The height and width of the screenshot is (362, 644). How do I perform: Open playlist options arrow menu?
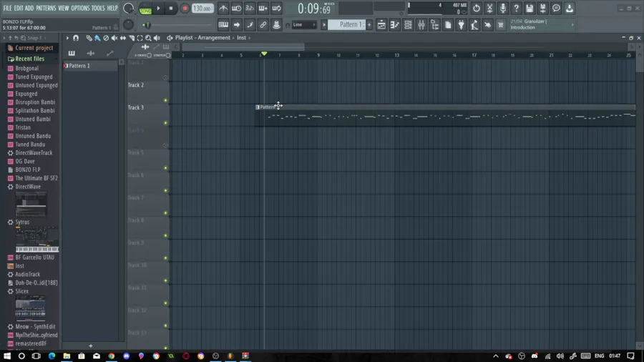point(67,38)
